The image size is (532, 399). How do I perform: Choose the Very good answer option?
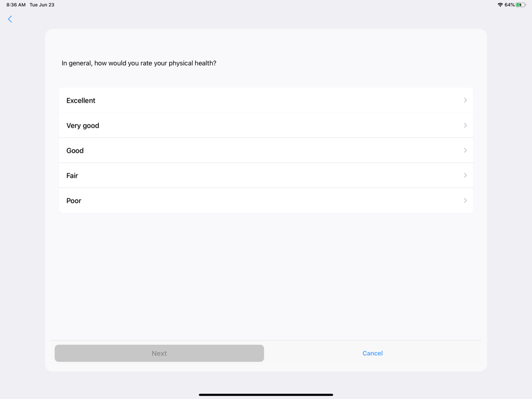click(83, 126)
